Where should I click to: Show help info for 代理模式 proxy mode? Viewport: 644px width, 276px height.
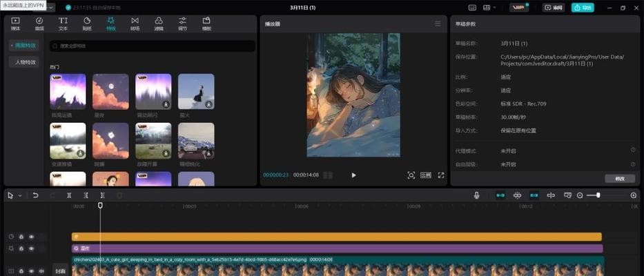[x=633, y=150]
